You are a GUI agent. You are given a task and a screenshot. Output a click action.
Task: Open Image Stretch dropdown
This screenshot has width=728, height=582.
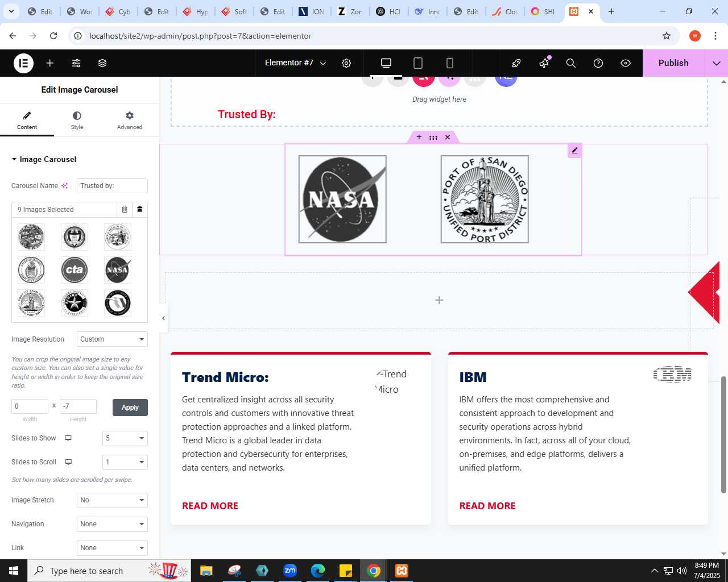click(x=112, y=500)
